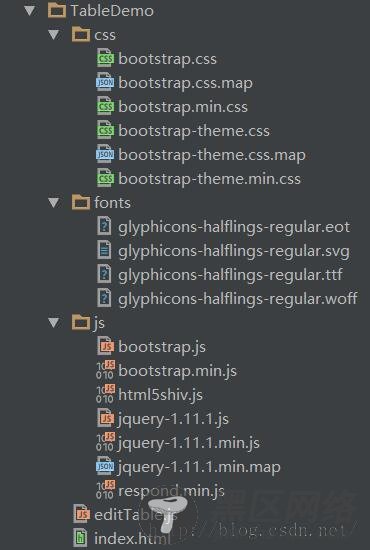370x550 pixels.
Task: Click the CSS icon of bootstrap.min.css
Action: 105,106
